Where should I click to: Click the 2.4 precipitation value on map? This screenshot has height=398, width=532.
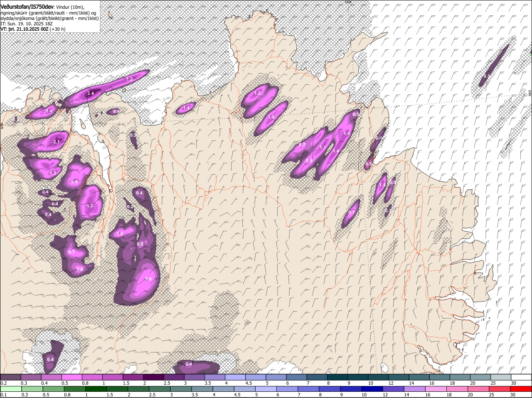[x=91, y=93]
